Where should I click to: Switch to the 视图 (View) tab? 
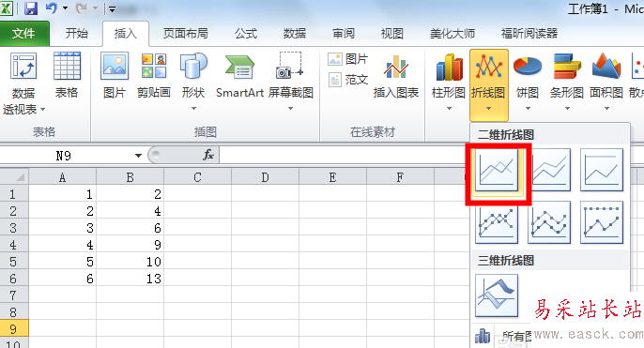point(391,33)
